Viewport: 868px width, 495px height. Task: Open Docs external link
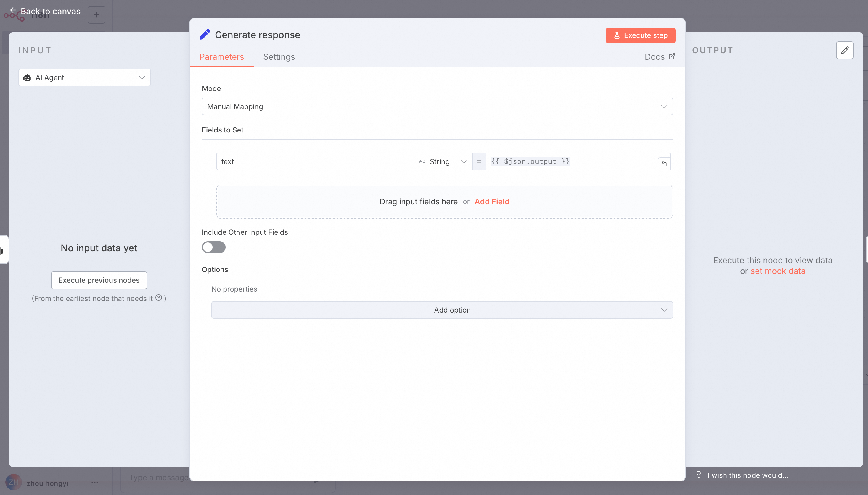659,57
